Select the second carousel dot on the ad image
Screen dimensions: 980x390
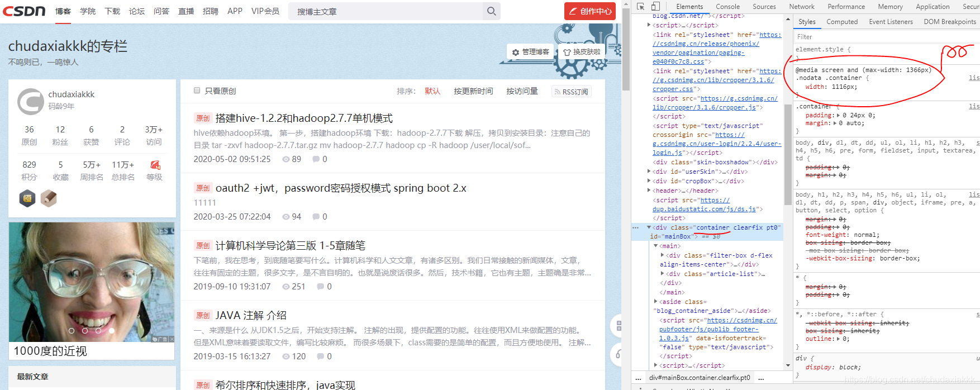(x=85, y=331)
